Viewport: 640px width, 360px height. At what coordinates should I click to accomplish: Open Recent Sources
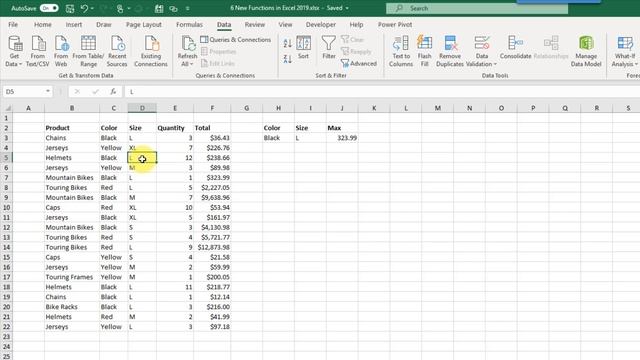[117, 51]
